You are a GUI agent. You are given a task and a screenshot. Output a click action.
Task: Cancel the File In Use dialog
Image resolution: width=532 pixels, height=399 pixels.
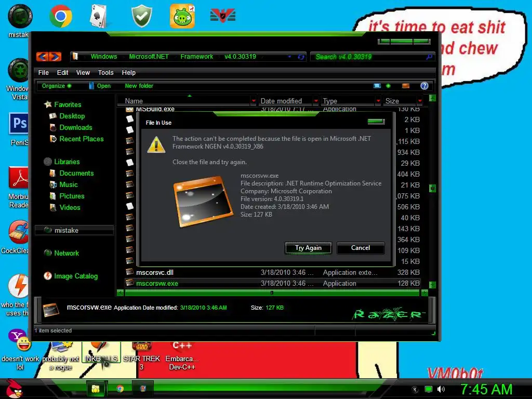361,248
